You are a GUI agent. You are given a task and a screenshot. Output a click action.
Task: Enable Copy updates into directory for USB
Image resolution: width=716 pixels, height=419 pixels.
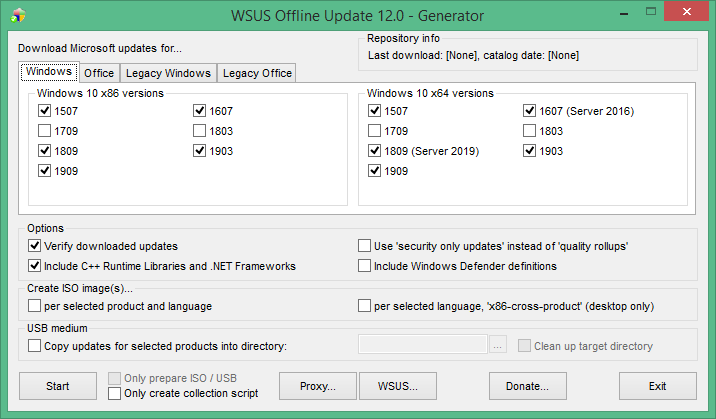(34, 346)
